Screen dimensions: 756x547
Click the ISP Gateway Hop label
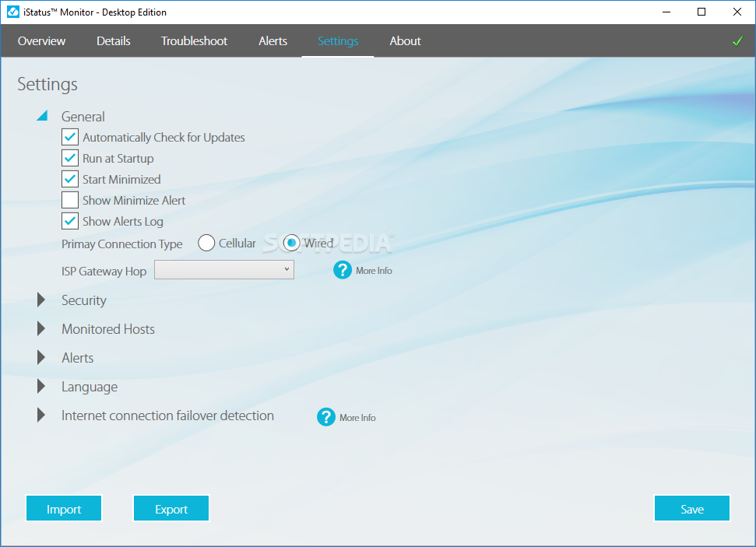(104, 272)
